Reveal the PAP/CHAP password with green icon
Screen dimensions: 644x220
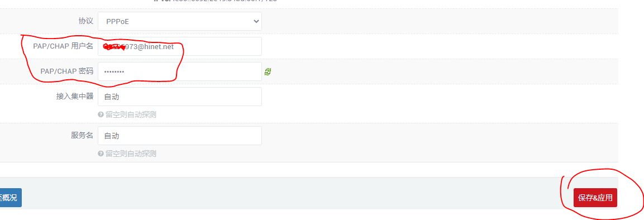point(268,72)
